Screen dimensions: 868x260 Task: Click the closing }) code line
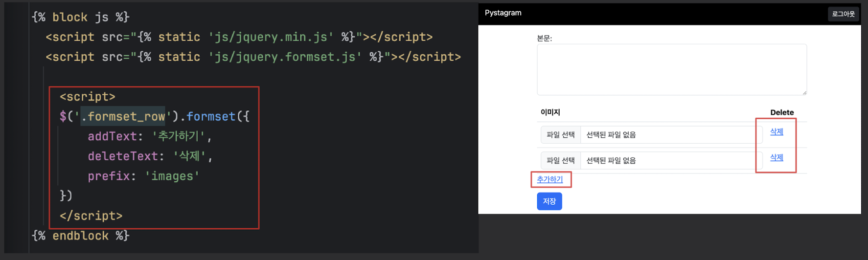click(x=66, y=196)
